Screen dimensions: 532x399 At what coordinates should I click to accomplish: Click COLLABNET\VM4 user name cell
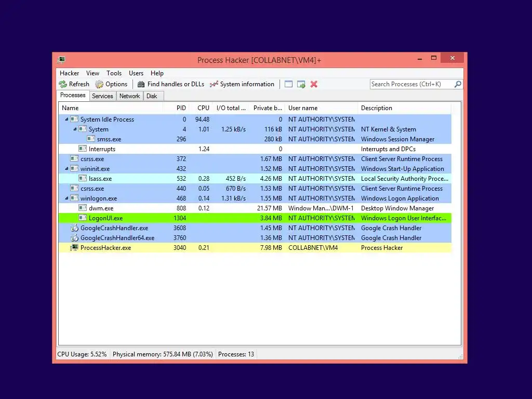(313, 247)
